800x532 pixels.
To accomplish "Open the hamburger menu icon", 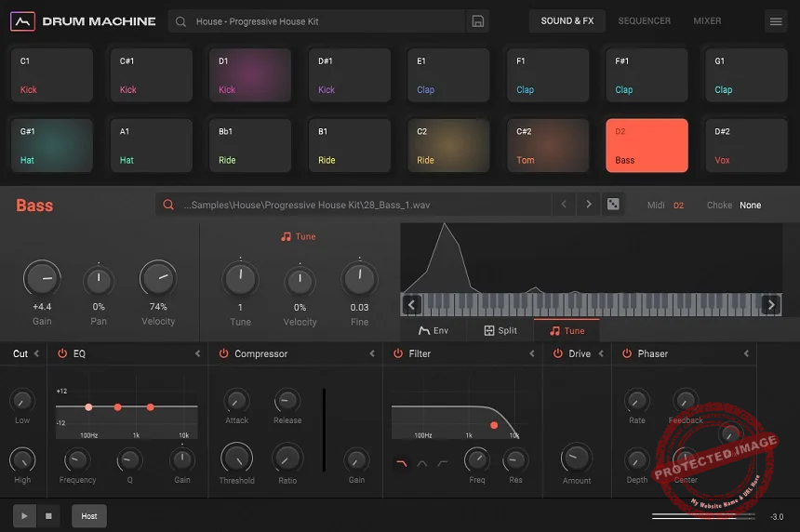I will [776, 21].
